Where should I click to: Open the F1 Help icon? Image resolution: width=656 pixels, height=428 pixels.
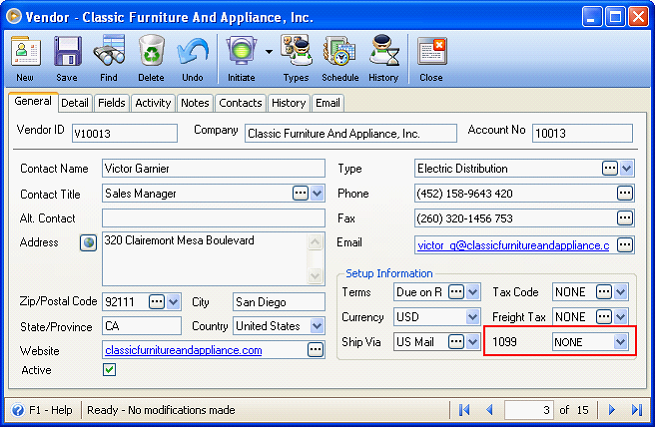pos(18,410)
